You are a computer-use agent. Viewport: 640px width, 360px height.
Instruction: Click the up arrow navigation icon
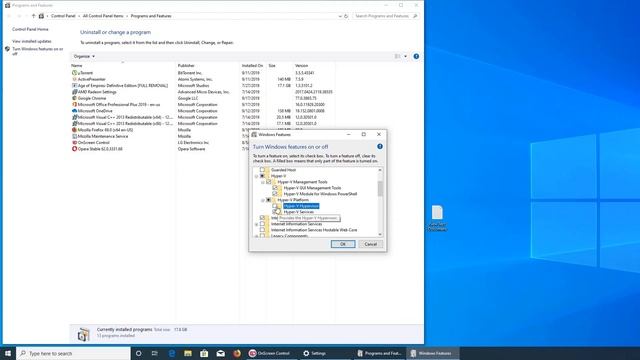click(33, 16)
